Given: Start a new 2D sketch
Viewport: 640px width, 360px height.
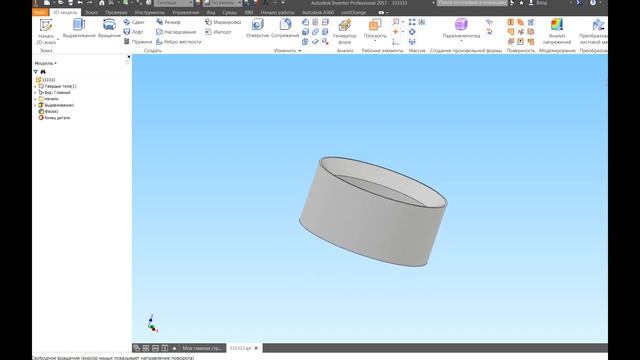Looking at the screenshot, I should (46, 32).
